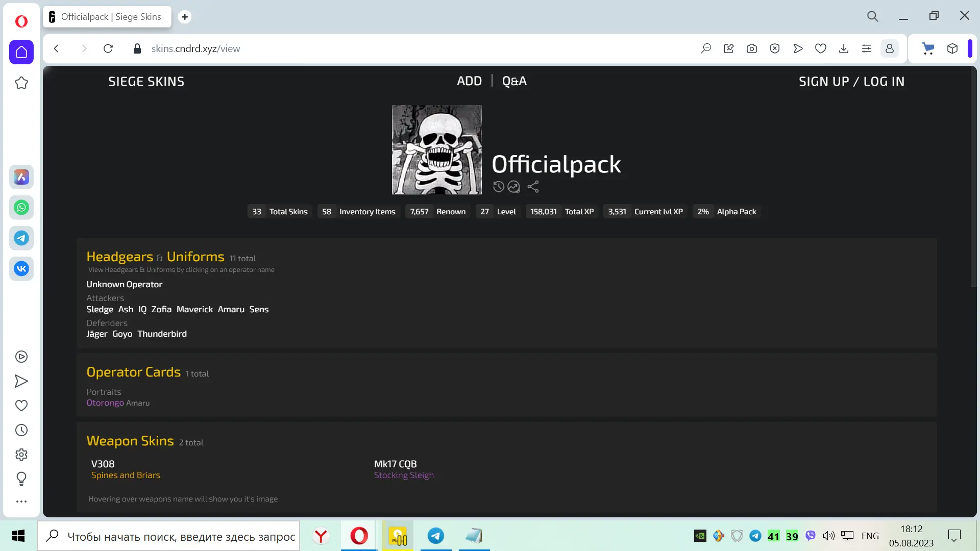View Thunderbird headgears and uniforms

(162, 334)
